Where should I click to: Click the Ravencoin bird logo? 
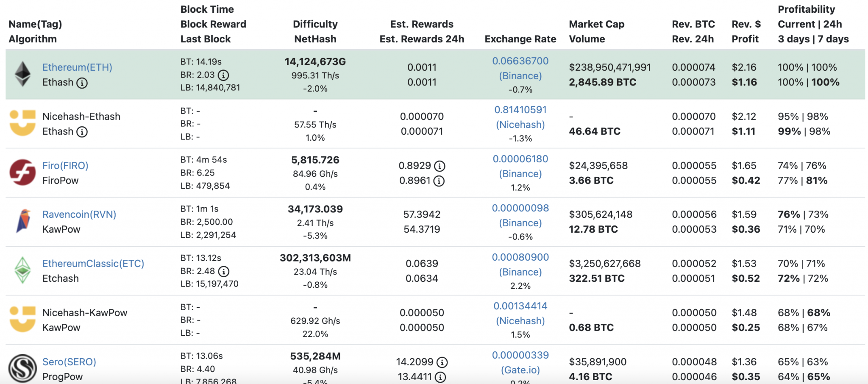pos(24,221)
